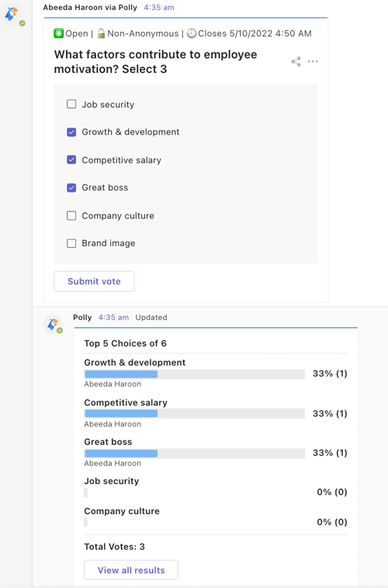Open the three-dot more options menu
The image size is (388, 588).
coord(313,61)
